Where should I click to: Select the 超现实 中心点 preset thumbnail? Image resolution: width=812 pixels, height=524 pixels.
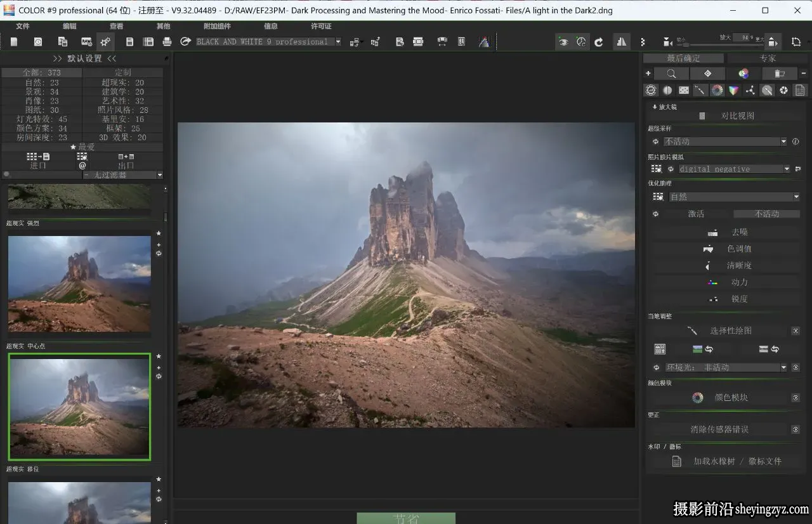79,407
